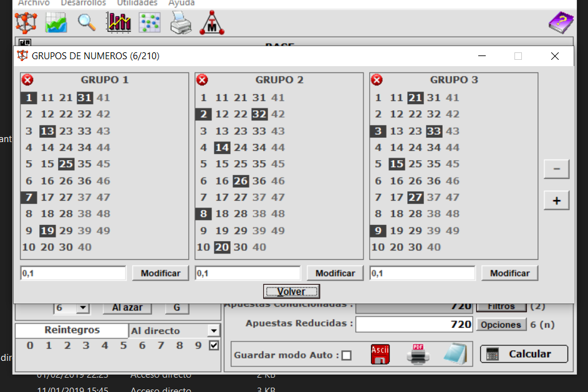Open the green statistics chart icon

(x=56, y=23)
